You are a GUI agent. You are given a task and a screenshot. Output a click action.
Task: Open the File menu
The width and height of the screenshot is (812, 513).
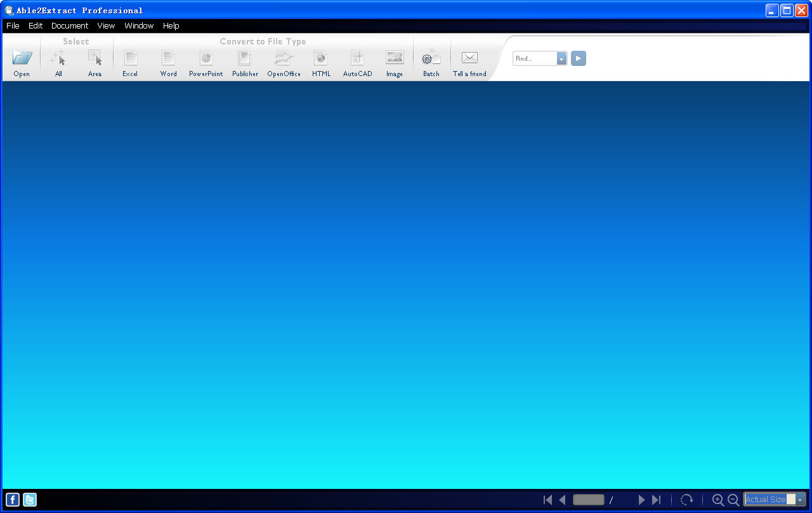click(x=13, y=26)
